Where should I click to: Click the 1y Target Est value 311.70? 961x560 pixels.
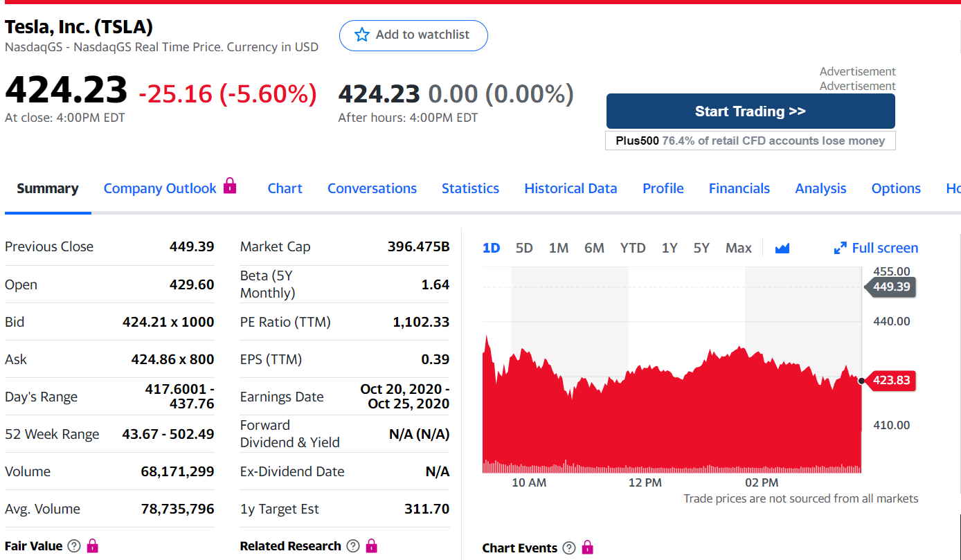pos(427,509)
